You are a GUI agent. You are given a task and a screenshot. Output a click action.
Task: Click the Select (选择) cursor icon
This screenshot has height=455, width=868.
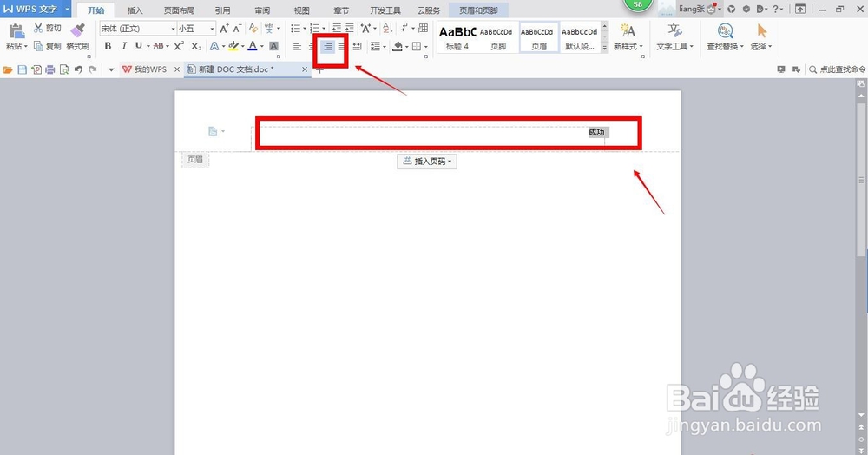pos(762,30)
